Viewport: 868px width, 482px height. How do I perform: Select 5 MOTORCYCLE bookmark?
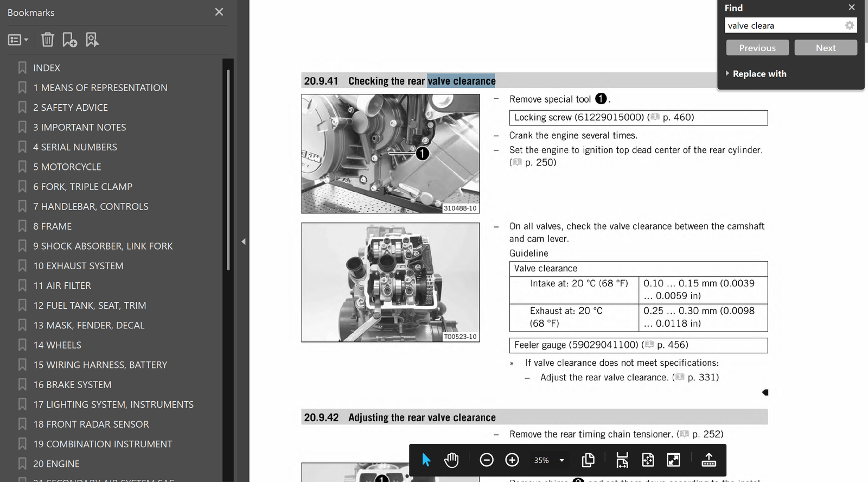coord(67,167)
